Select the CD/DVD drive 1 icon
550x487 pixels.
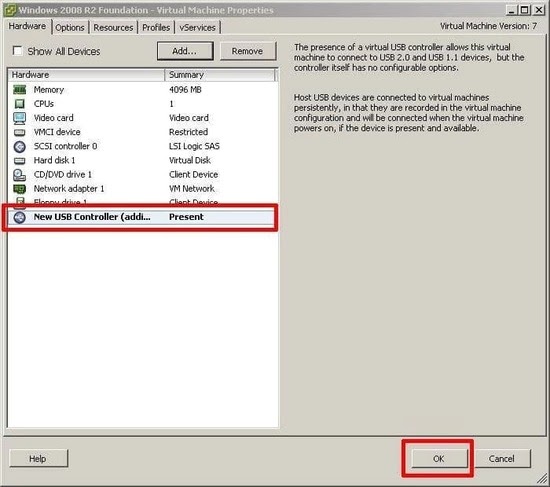[x=20, y=175]
